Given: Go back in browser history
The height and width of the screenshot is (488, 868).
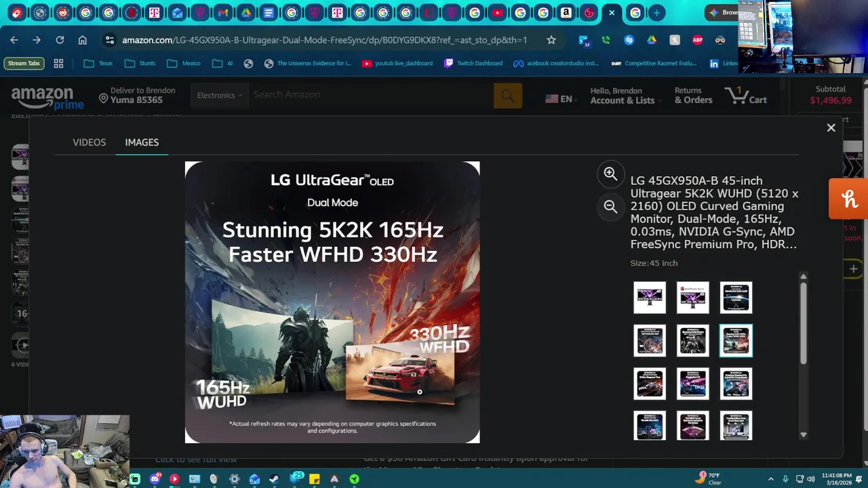Looking at the screenshot, I should [x=14, y=40].
